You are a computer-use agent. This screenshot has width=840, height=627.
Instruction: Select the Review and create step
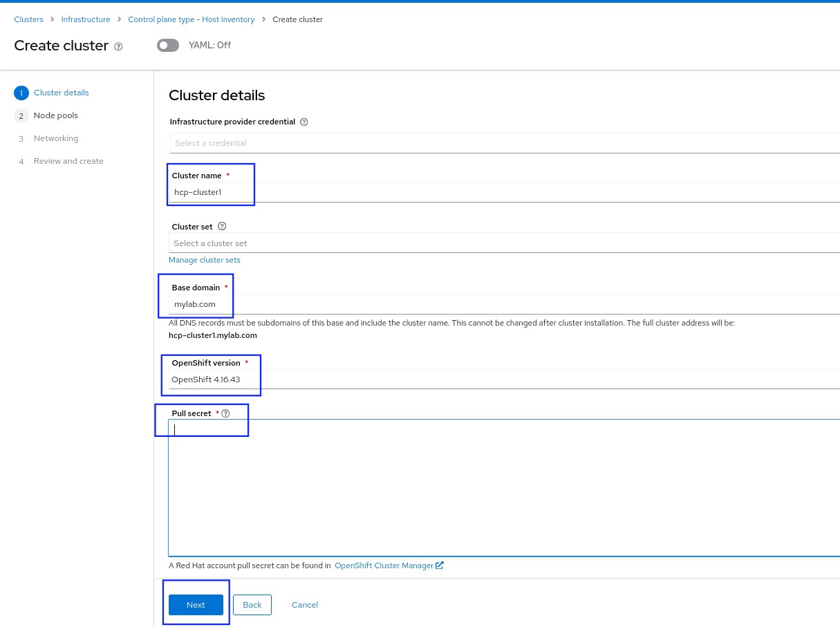pos(59,161)
